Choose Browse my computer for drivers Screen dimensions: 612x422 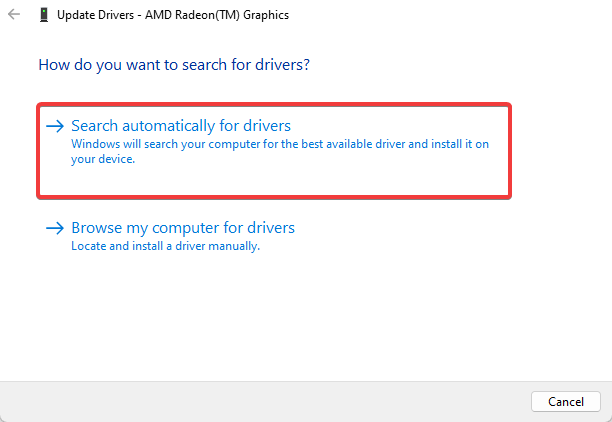tap(183, 228)
